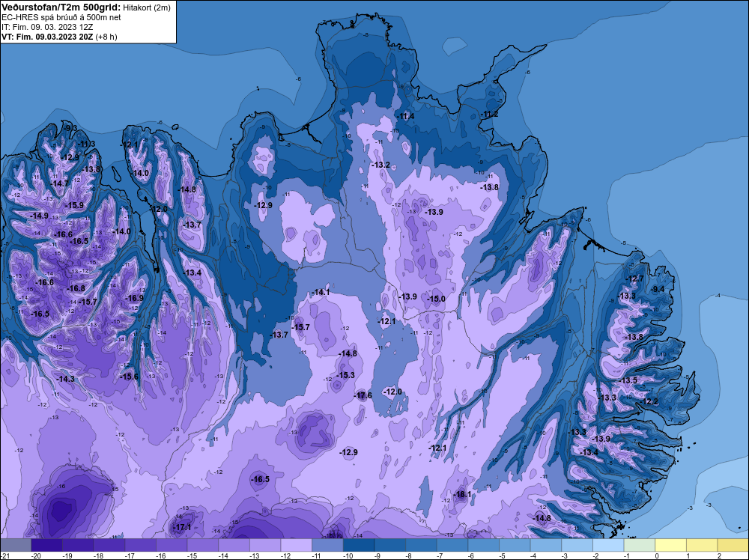Click the legend value '0'
Screen dimensions: 749x560
tap(657, 556)
